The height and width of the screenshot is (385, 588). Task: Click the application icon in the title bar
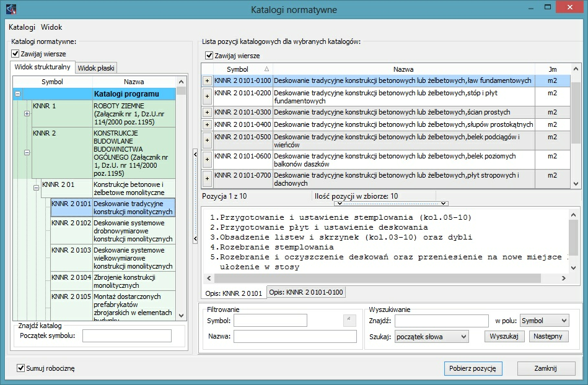click(11, 9)
